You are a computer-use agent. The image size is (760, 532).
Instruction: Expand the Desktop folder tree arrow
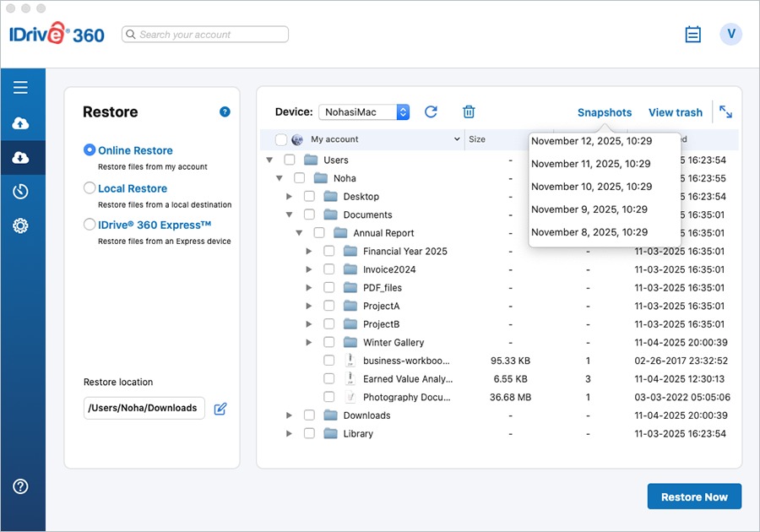tap(290, 197)
